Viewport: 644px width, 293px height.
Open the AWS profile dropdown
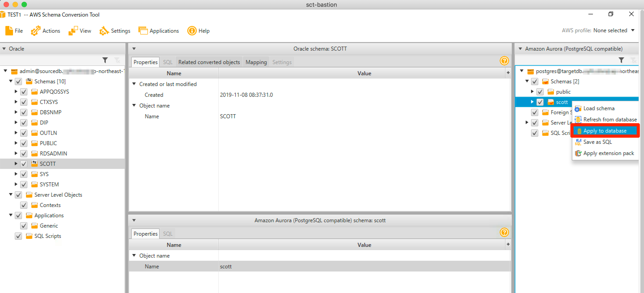pos(633,30)
